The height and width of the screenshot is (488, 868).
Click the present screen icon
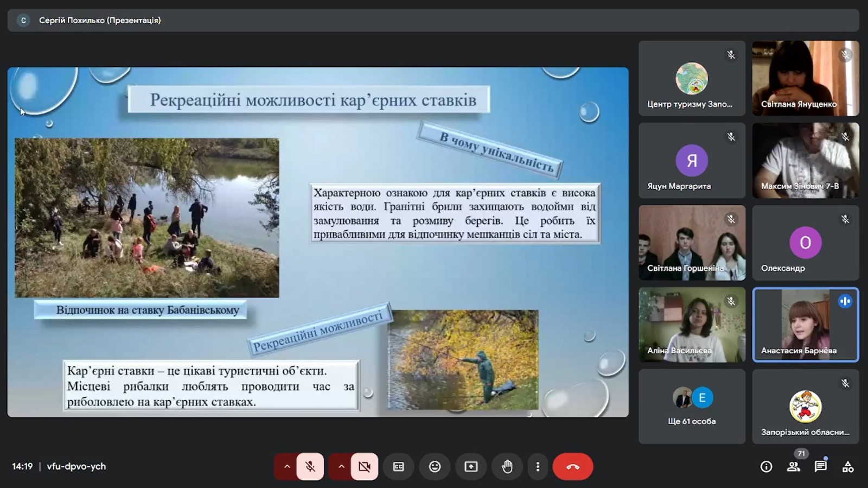(x=471, y=467)
